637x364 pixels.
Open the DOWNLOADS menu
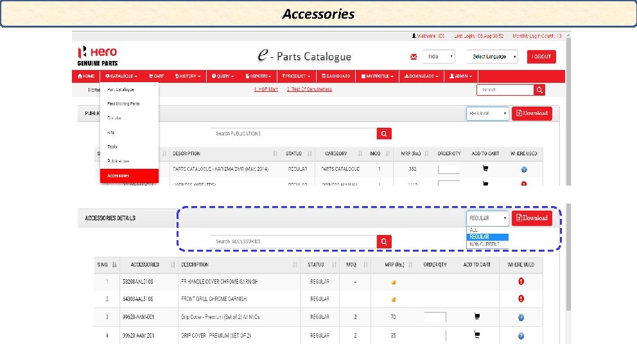[x=421, y=76]
